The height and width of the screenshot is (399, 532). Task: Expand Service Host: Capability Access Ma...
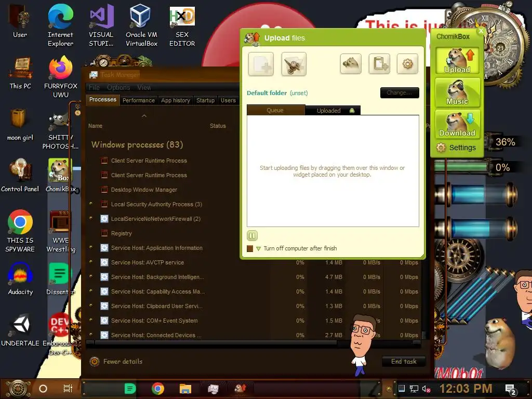click(91, 291)
